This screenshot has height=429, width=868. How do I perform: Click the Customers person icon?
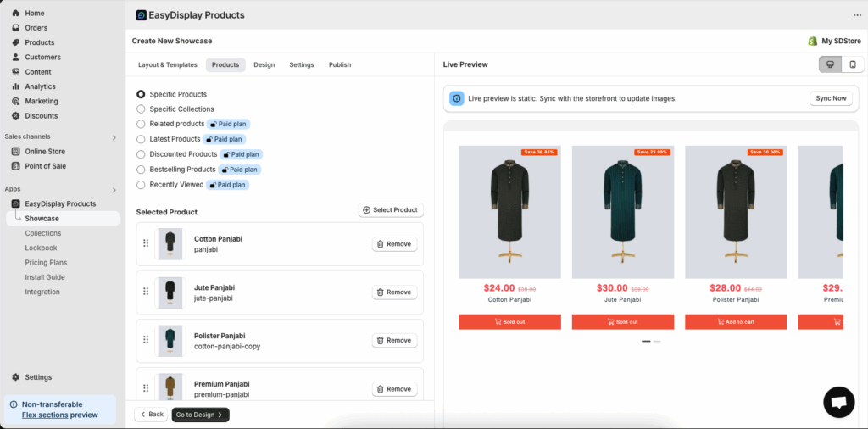click(x=15, y=57)
